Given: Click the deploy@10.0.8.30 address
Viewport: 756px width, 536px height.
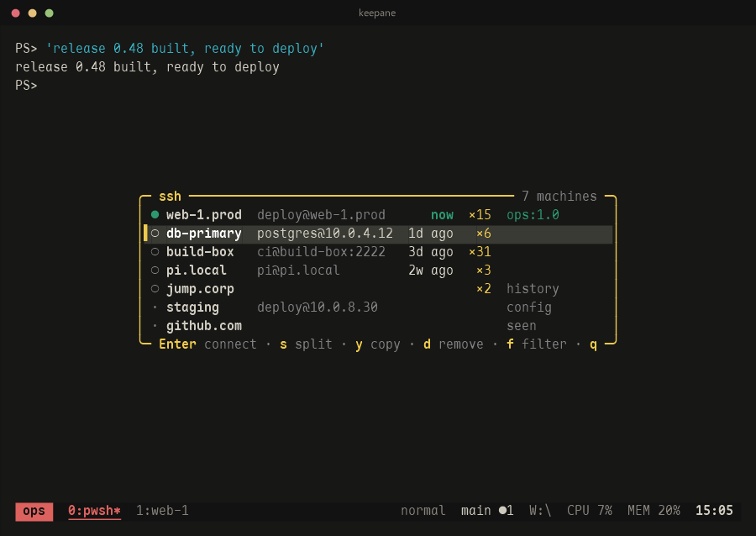Looking at the screenshot, I should click(318, 307).
